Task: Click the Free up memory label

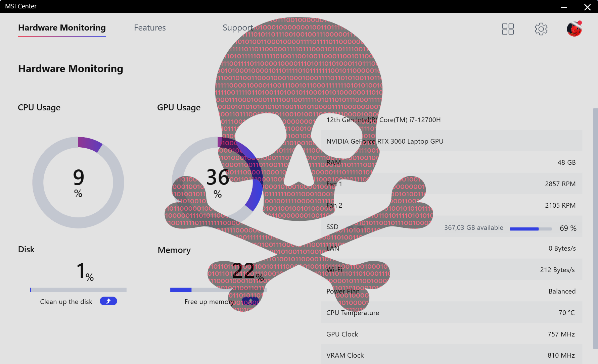Action: tap(209, 302)
